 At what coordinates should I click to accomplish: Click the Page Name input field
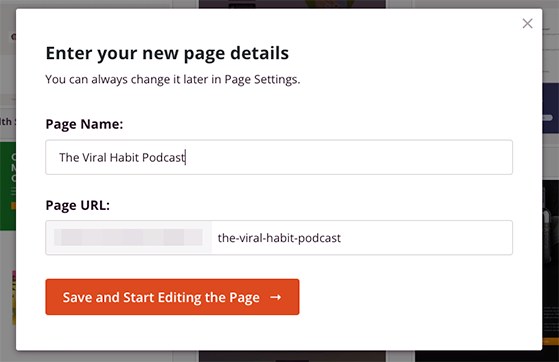pos(279,157)
